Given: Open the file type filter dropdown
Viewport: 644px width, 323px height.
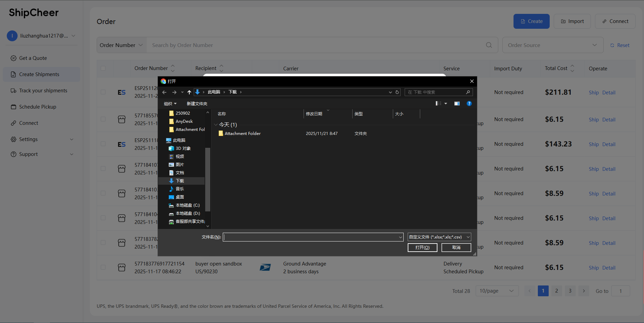Looking at the screenshot, I should click(439, 237).
